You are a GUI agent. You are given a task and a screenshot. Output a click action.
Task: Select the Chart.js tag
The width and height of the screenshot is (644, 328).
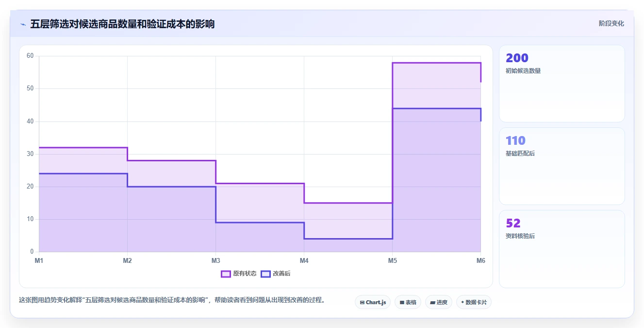point(373,302)
